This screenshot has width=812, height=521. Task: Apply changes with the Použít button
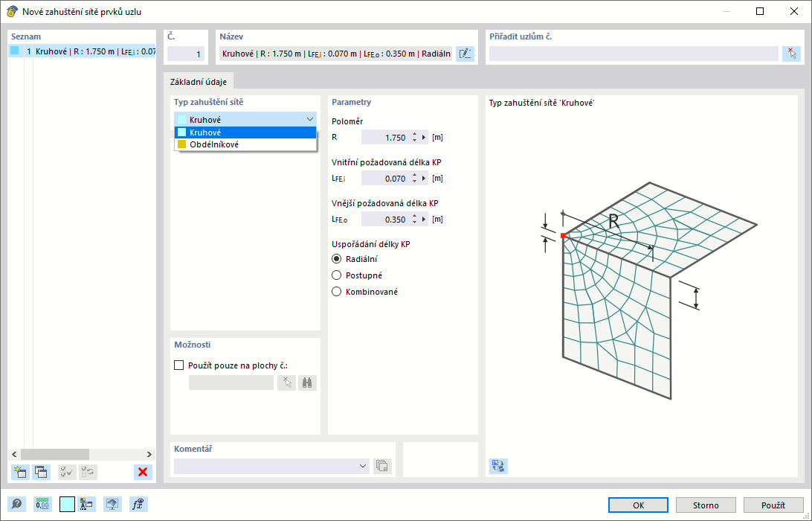pyautogui.click(x=773, y=505)
